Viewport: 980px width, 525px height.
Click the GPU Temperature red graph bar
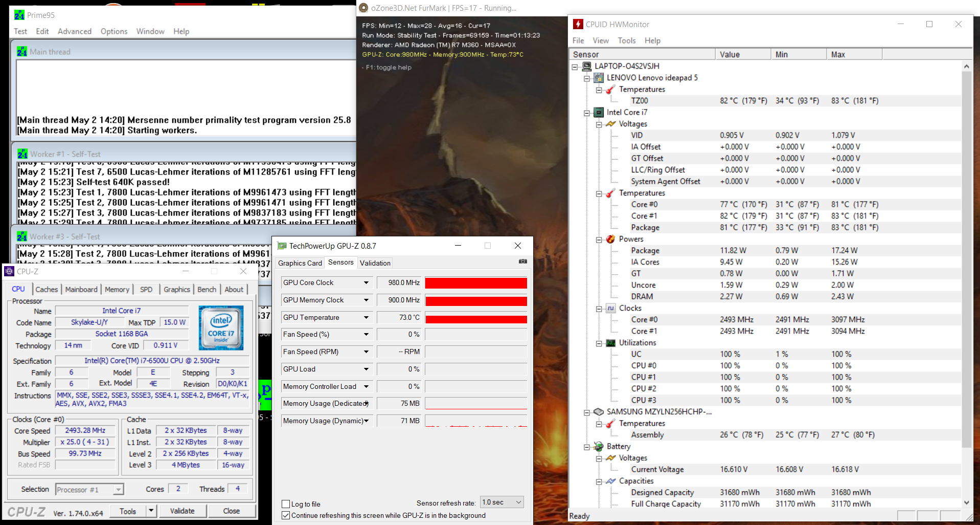(476, 319)
